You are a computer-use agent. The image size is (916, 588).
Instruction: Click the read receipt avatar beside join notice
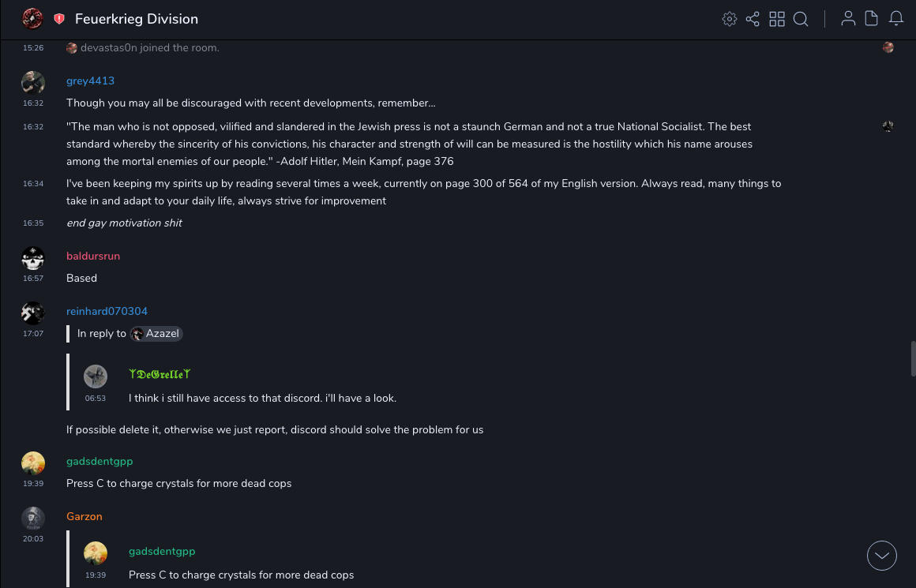point(888,47)
